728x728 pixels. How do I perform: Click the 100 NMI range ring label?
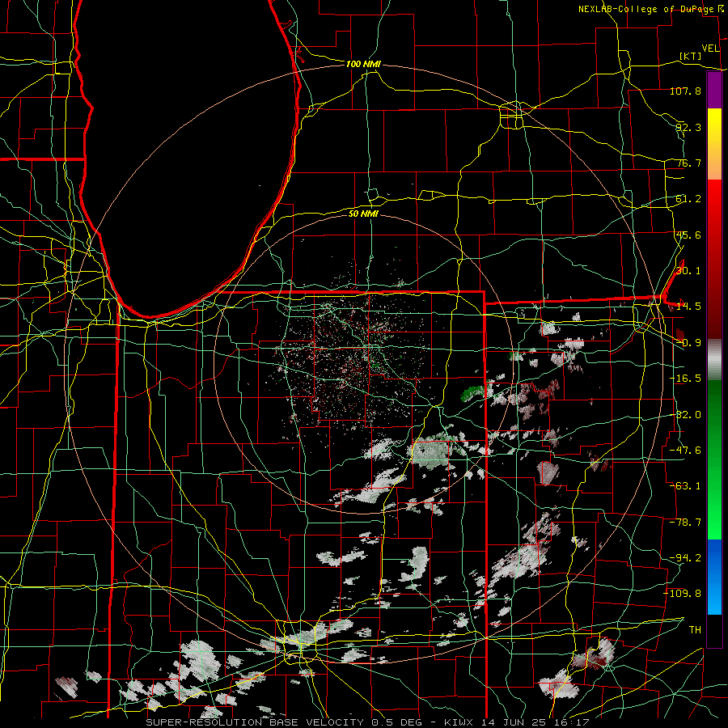click(x=363, y=64)
